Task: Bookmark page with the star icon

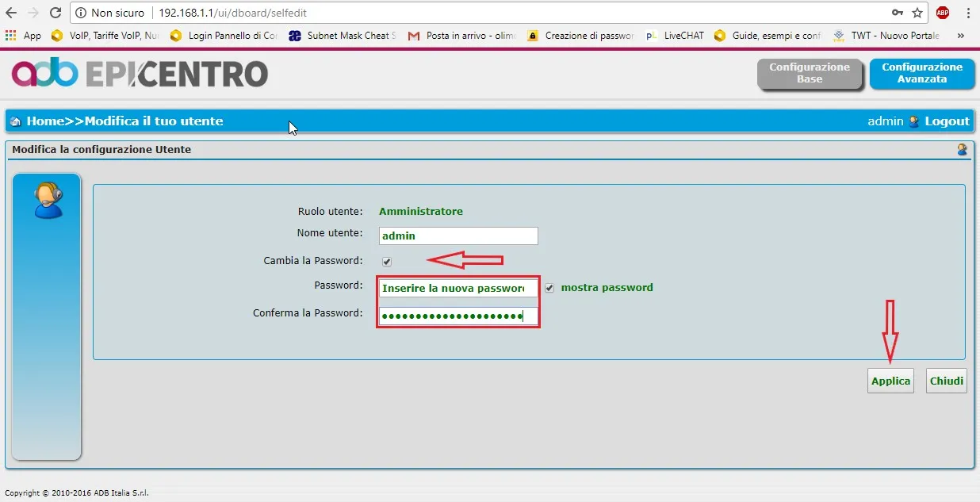Action: click(917, 13)
